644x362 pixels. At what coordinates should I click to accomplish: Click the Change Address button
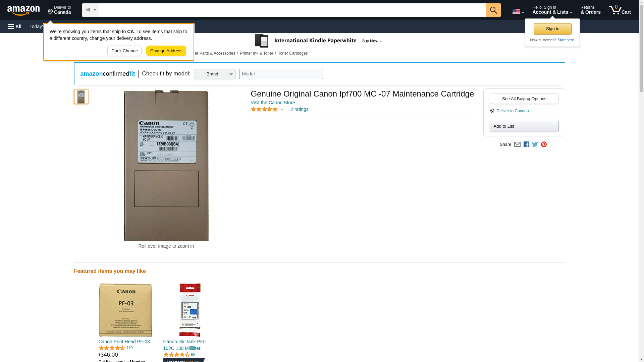tap(166, 51)
